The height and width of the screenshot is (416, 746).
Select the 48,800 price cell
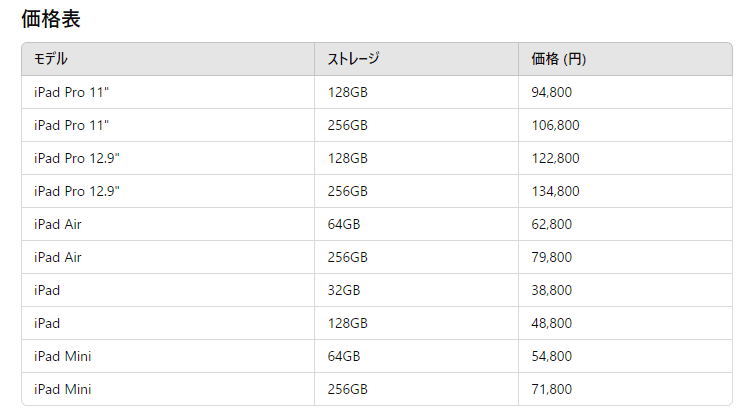pyautogui.click(x=551, y=323)
